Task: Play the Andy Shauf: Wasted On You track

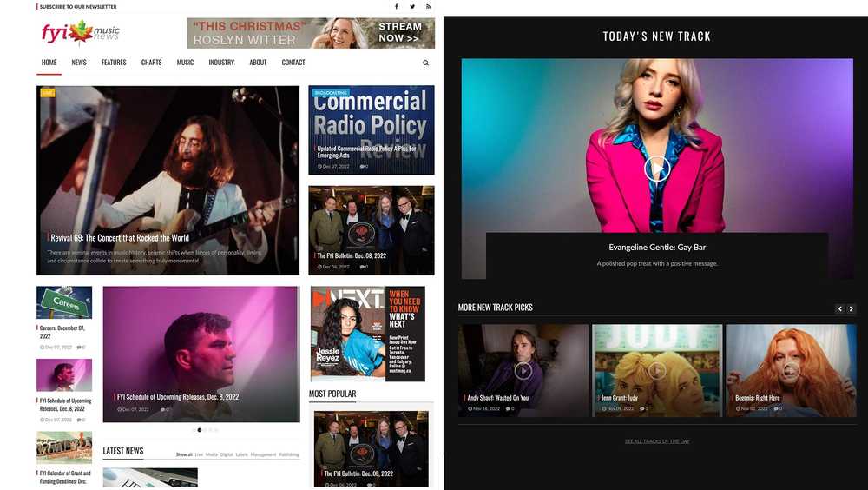Action: click(523, 371)
